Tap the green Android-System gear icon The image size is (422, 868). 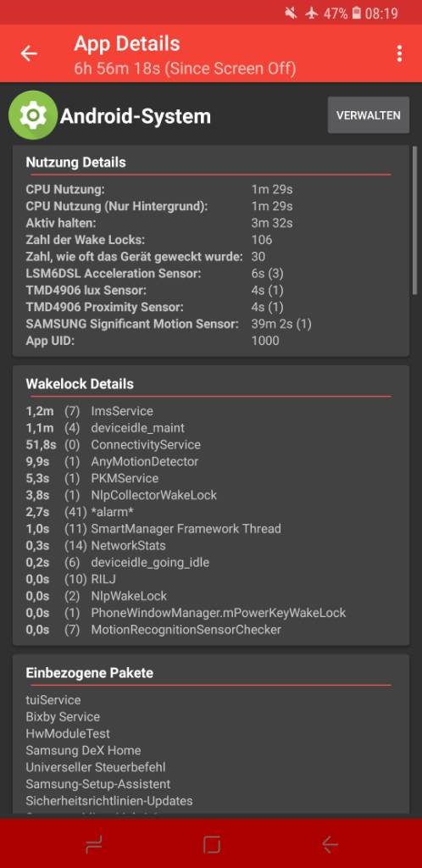pos(33,115)
